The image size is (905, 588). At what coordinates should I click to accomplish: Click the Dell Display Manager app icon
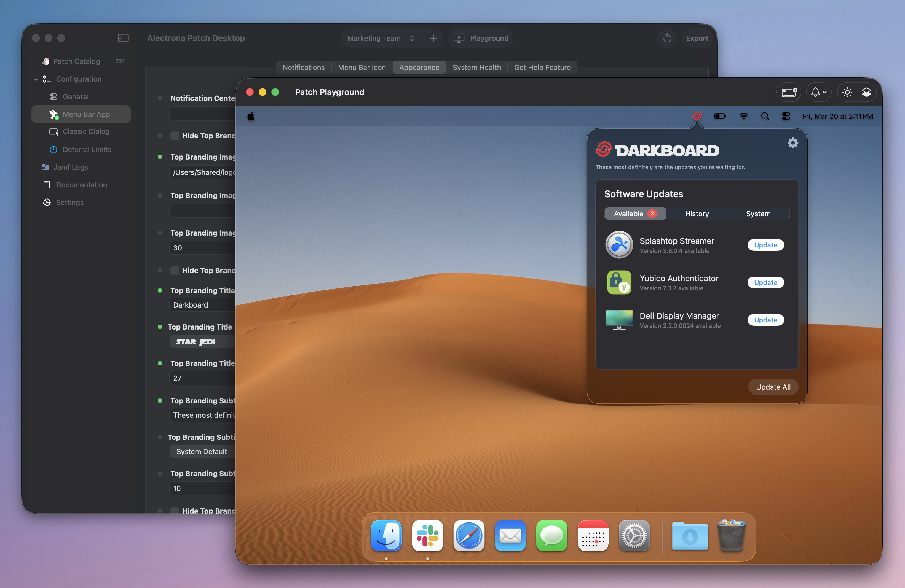[x=619, y=320]
